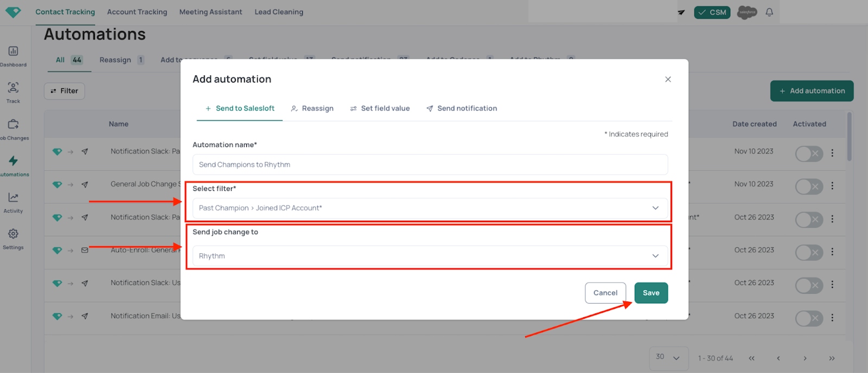Screen dimensions: 868x373
Task: Go to next page of results
Action: [805, 358]
